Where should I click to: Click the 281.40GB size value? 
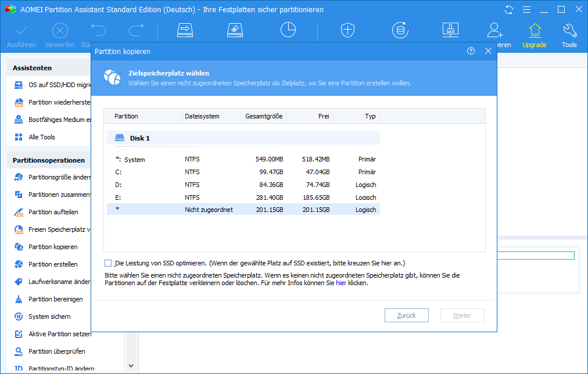(x=270, y=197)
